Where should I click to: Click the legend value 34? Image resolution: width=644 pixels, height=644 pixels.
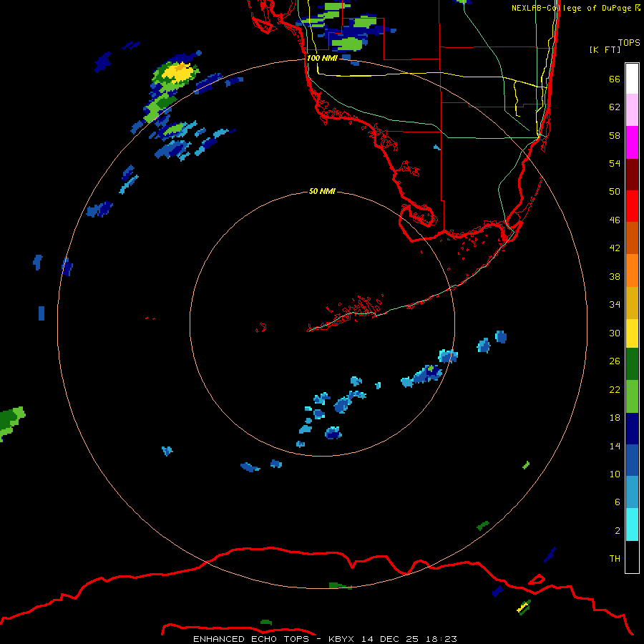point(615,305)
